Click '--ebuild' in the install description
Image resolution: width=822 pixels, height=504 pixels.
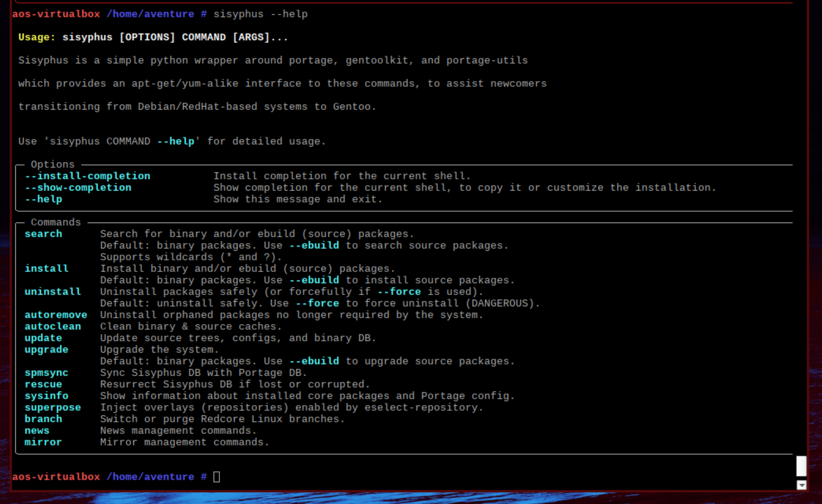314,280
